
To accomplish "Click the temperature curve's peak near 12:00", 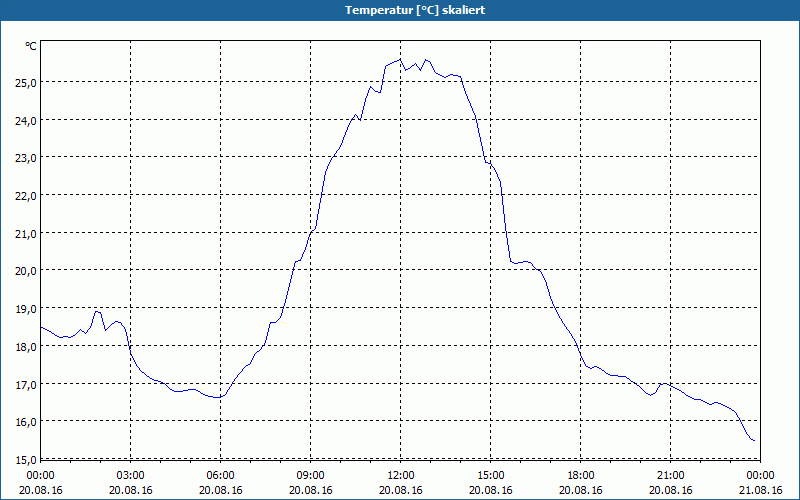I will [x=401, y=60].
